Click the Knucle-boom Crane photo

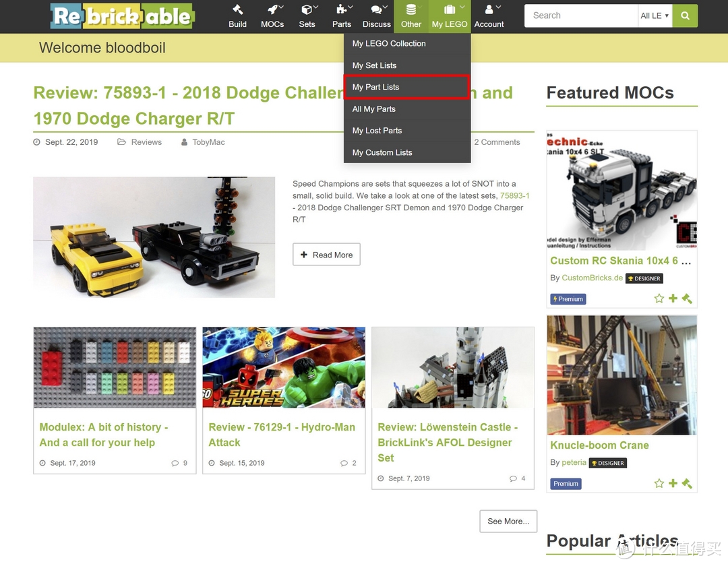point(621,375)
